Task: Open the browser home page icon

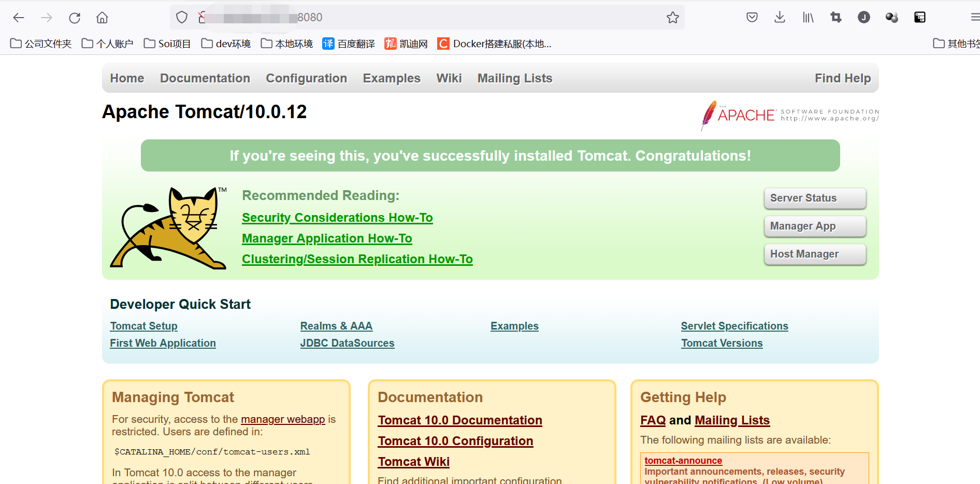Action: (103, 18)
